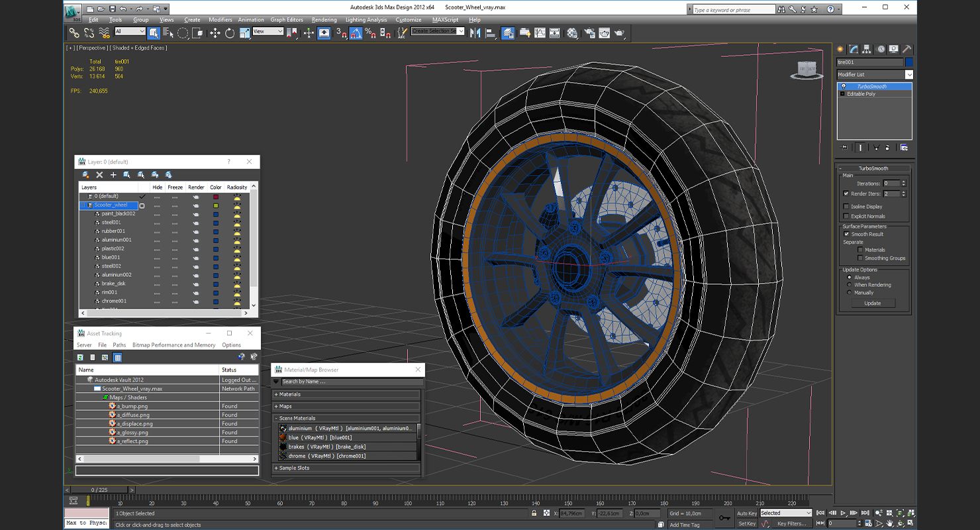The image size is (980, 530).
Task: Expand Editable Poly in modifier stack
Action: (842, 94)
